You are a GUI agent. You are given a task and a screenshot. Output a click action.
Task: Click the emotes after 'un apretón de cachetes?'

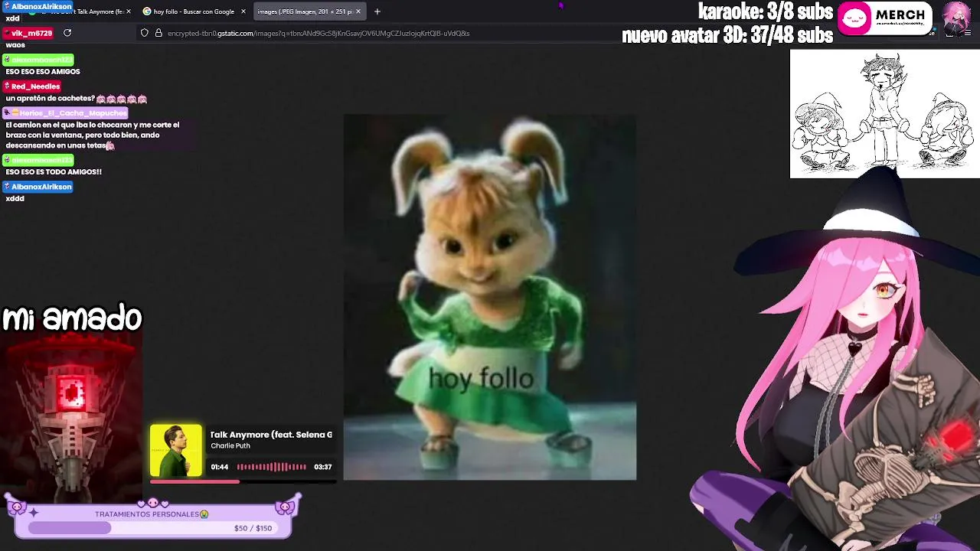coord(122,99)
